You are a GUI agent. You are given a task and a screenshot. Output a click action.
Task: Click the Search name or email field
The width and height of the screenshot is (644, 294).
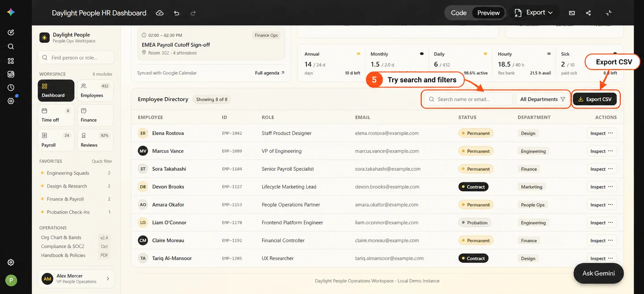click(468, 99)
